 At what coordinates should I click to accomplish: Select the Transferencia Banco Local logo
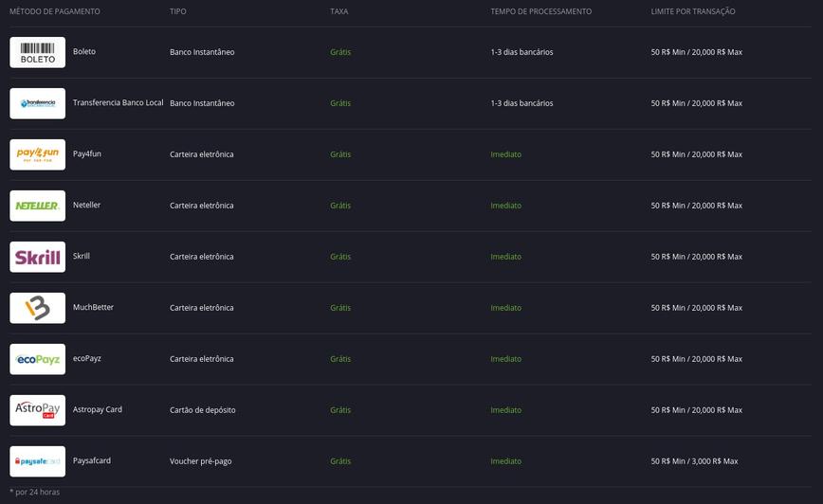click(x=37, y=103)
